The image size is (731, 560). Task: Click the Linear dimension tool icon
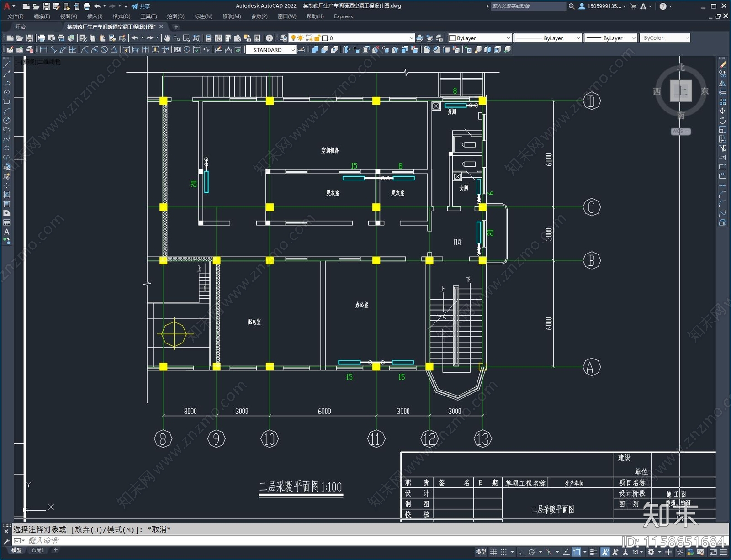(43, 50)
